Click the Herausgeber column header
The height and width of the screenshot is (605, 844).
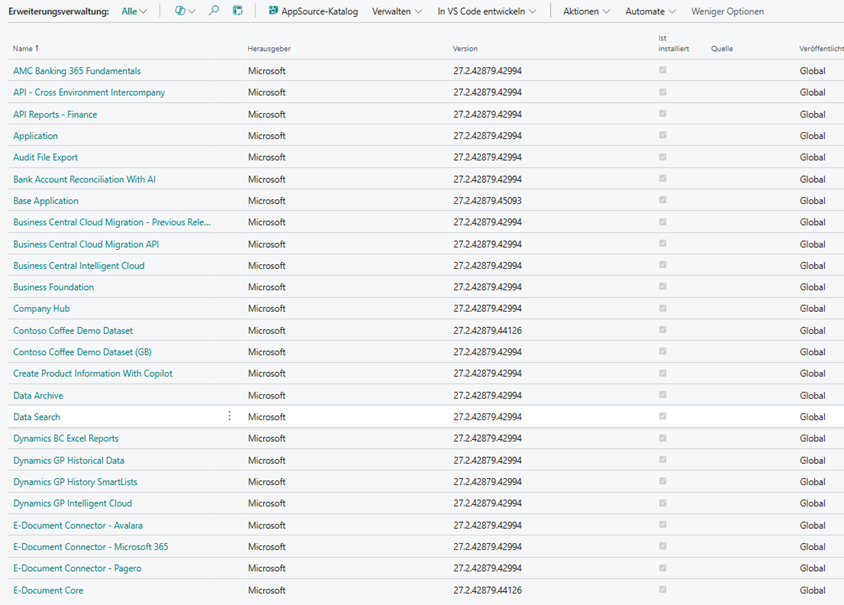(269, 48)
